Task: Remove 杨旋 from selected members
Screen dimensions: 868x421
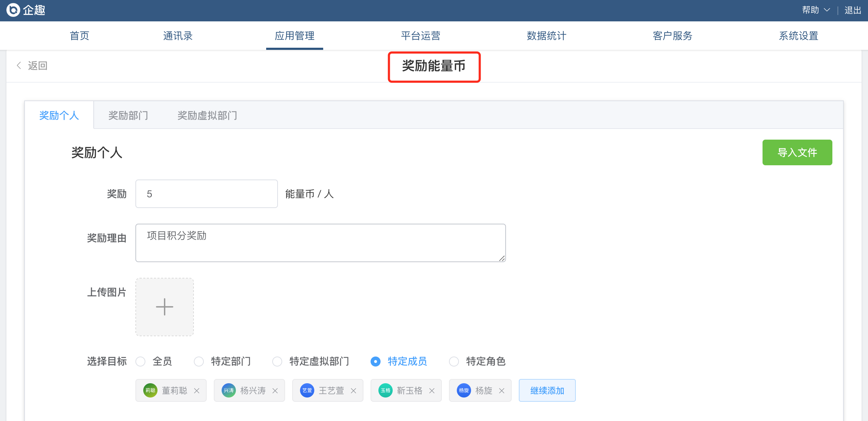Action: (x=502, y=391)
